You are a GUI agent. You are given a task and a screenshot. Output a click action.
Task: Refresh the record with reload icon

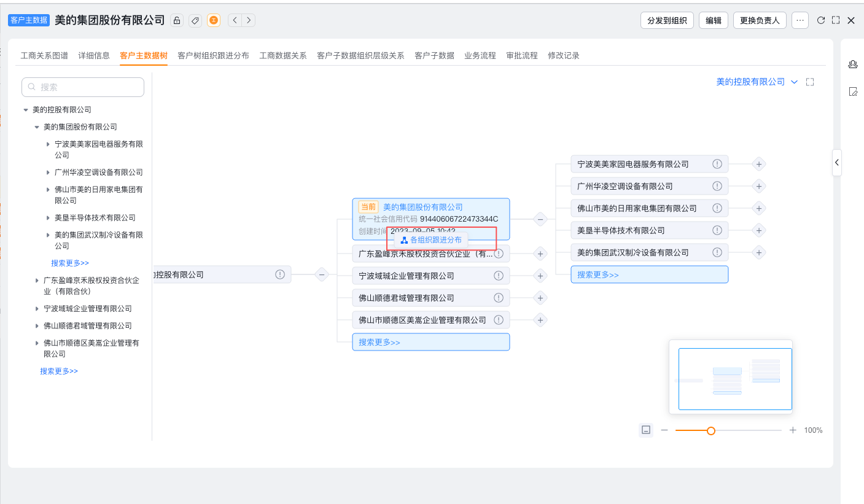[821, 20]
